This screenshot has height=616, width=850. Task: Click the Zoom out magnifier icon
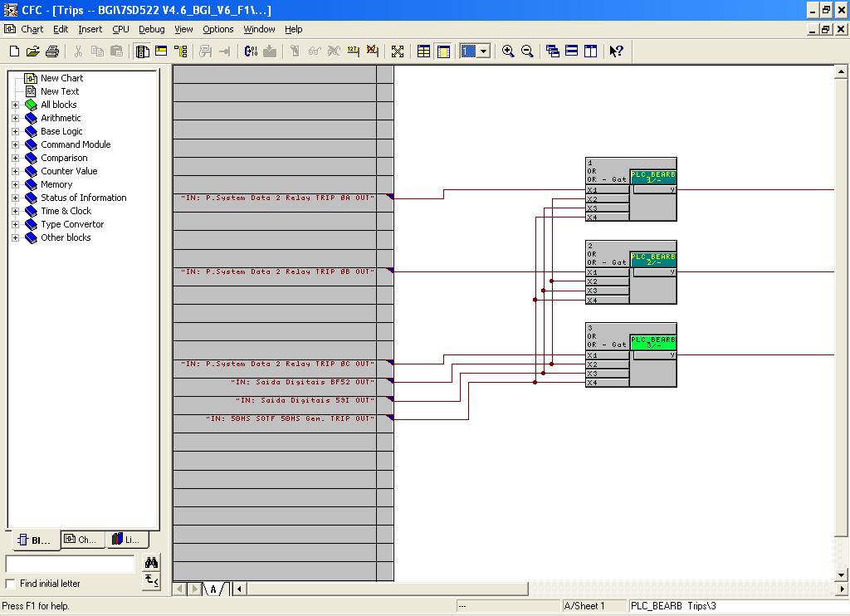[527, 51]
